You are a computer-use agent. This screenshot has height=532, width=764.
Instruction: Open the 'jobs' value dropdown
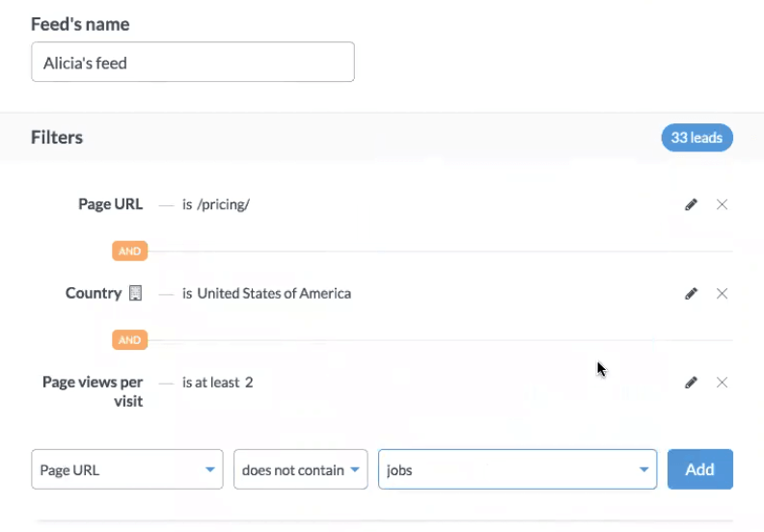click(x=517, y=469)
